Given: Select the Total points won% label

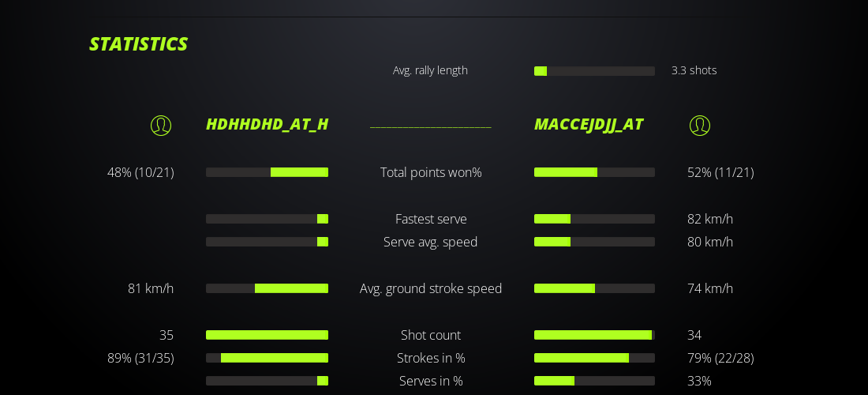Looking at the screenshot, I should tap(431, 172).
